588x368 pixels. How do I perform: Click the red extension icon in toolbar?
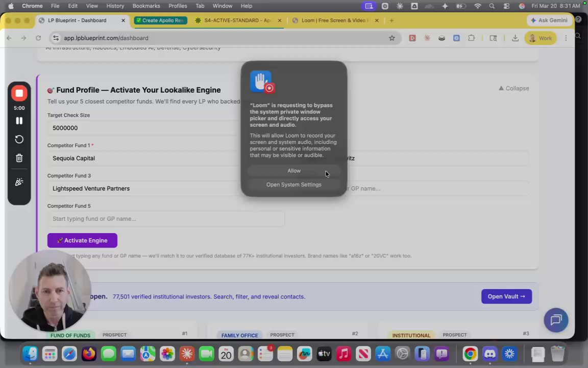coord(412,38)
